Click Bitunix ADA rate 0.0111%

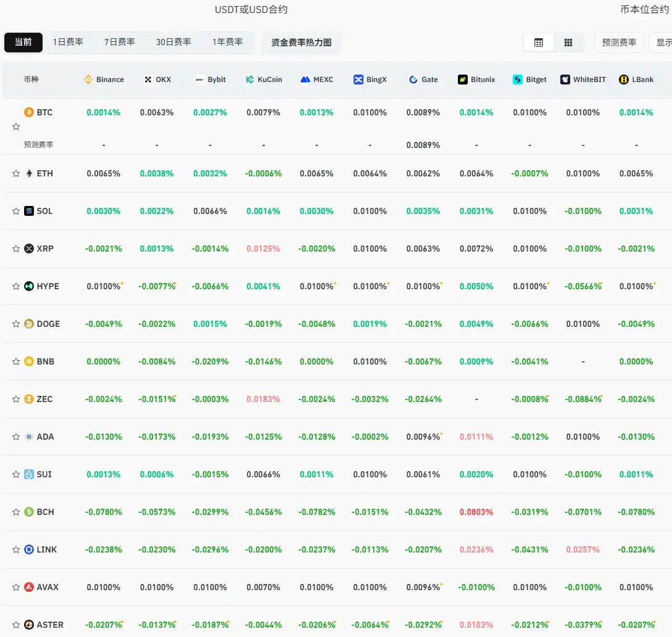pyautogui.click(x=476, y=437)
